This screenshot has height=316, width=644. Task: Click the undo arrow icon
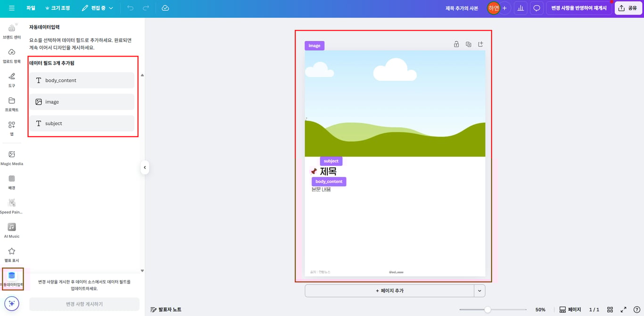pos(131,8)
